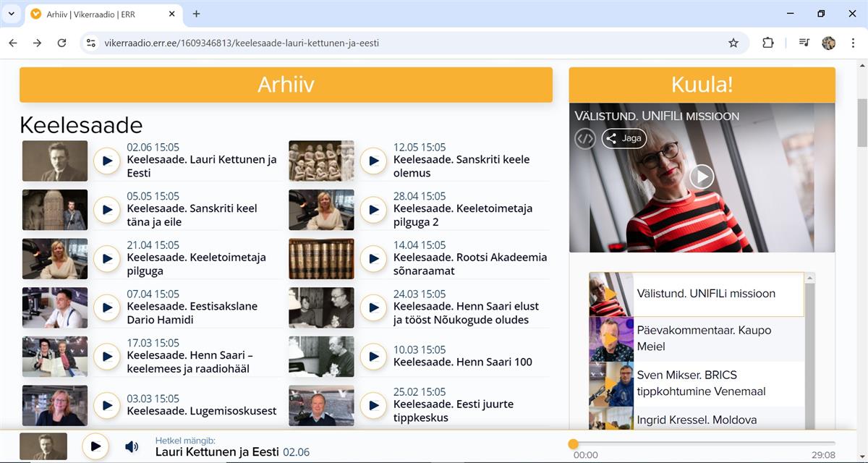
Task: Expand the tab search dropdown
Action: (x=12, y=14)
